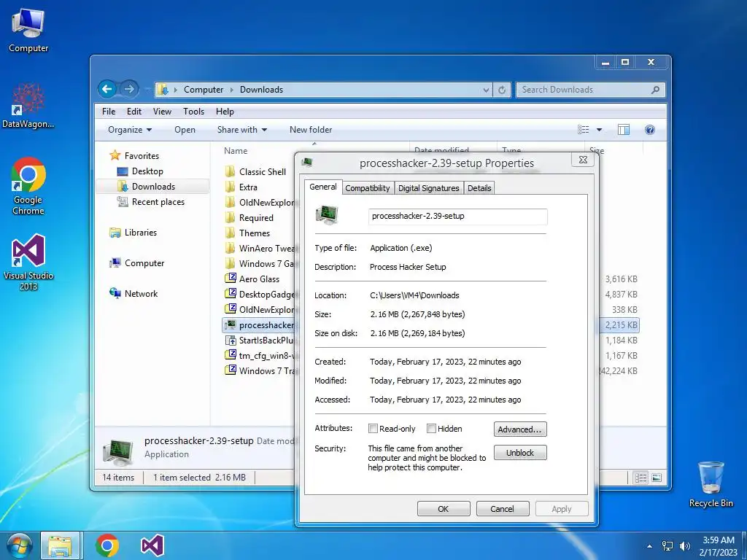Open the Organize dropdown menu
Image resolution: width=747 pixels, height=560 pixels.
click(130, 130)
